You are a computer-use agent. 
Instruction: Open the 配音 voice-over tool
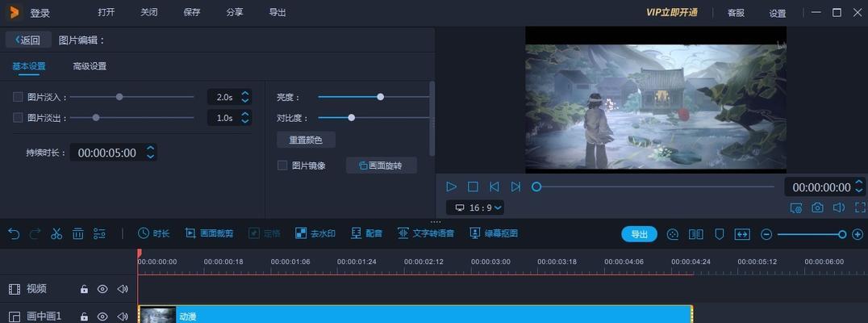point(366,234)
